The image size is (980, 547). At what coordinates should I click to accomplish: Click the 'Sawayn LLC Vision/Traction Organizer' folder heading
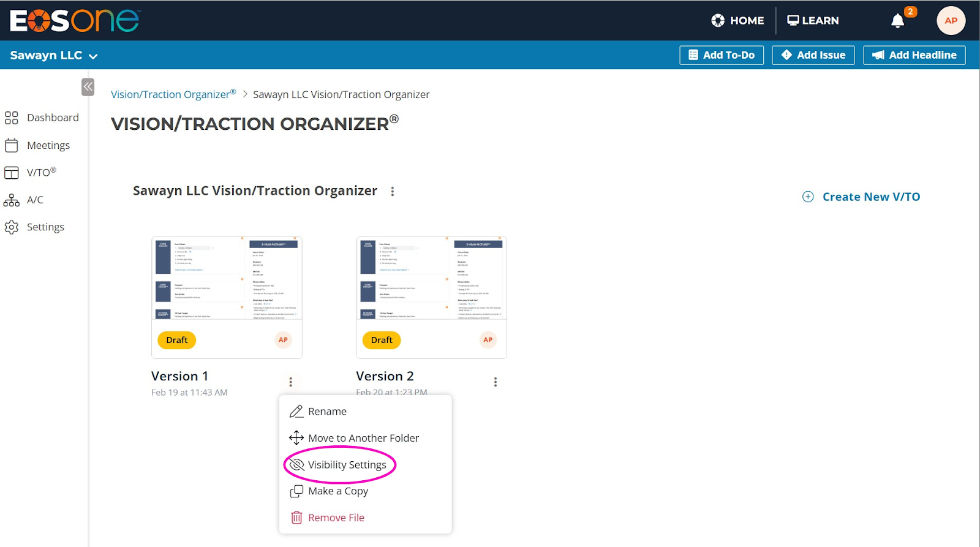click(x=255, y=191)
